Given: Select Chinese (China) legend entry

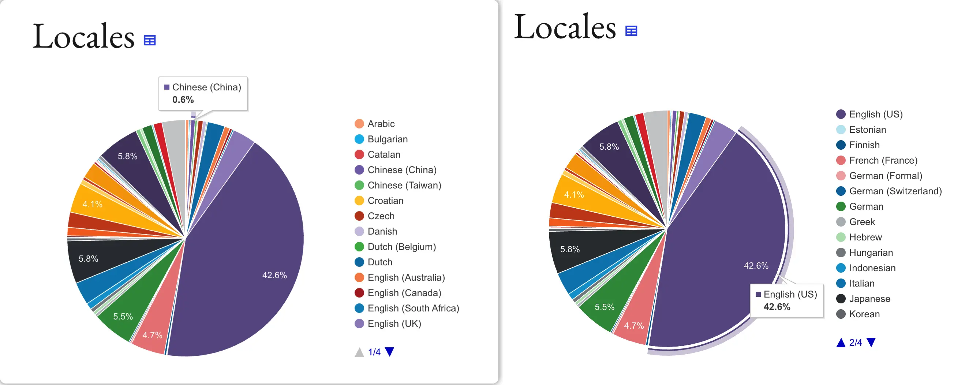Looking at the screenshot, I should [396, 170].
